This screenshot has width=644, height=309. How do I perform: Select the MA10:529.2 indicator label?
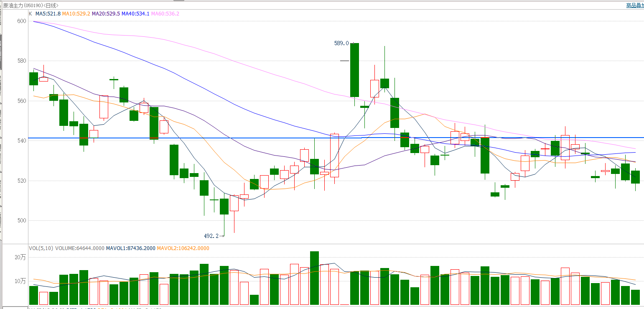click(x=76, y=14)
